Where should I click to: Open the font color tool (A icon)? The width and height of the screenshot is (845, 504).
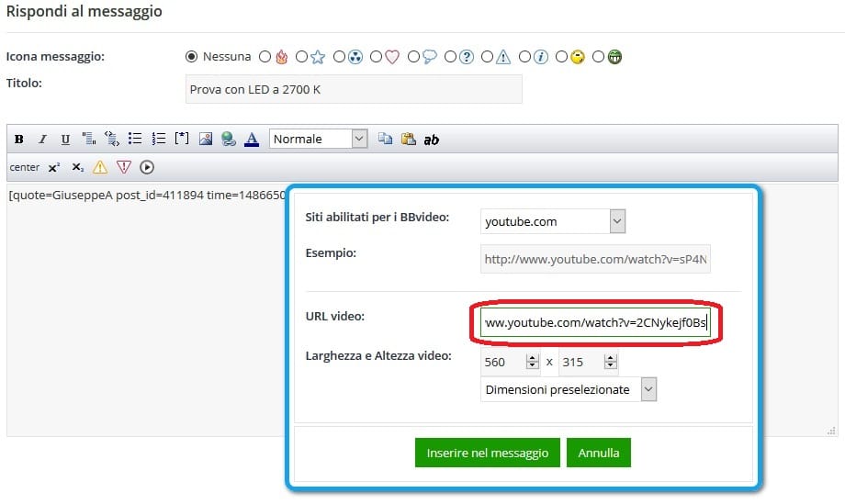click(252, 139)
